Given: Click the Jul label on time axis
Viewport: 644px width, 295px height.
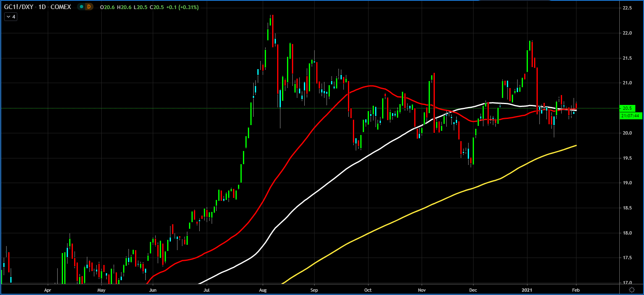Looking at the screenshot, I should click(x=206, y=290).
